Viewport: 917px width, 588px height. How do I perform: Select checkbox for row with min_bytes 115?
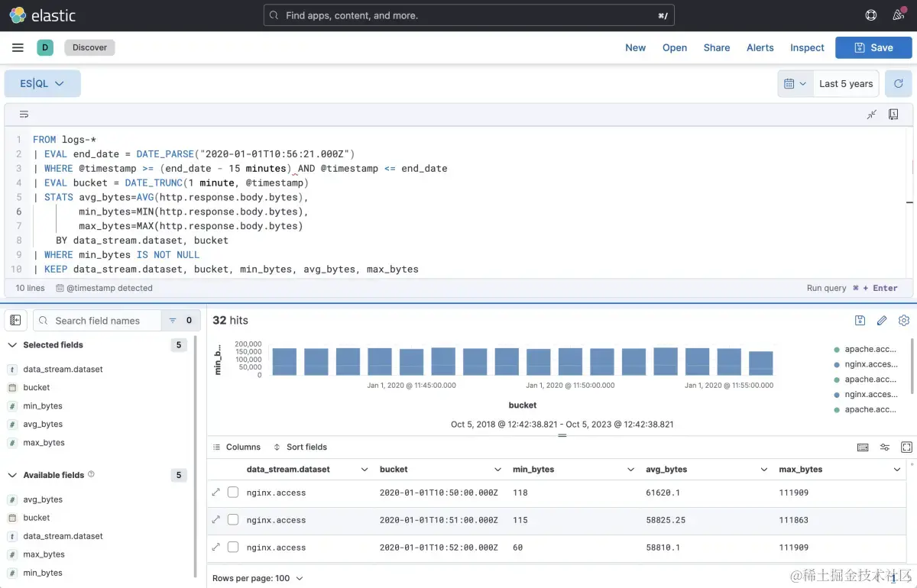pyautogui.click(x=233, y=519)
